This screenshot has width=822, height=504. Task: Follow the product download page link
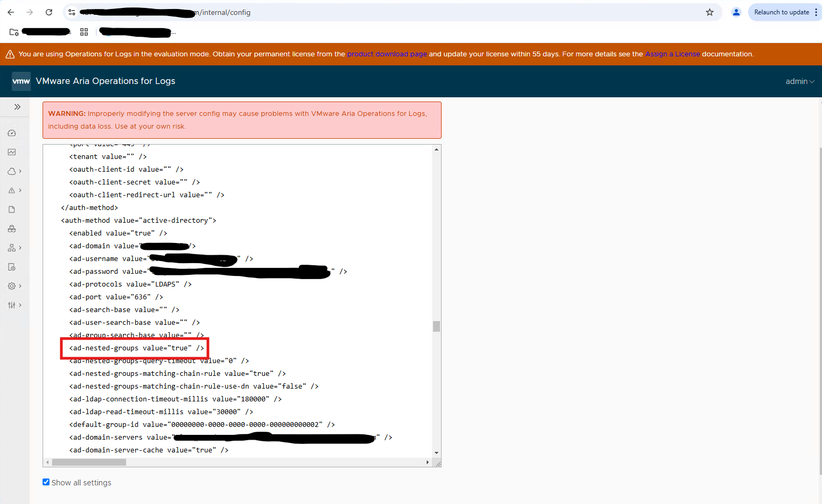[387, 54]
